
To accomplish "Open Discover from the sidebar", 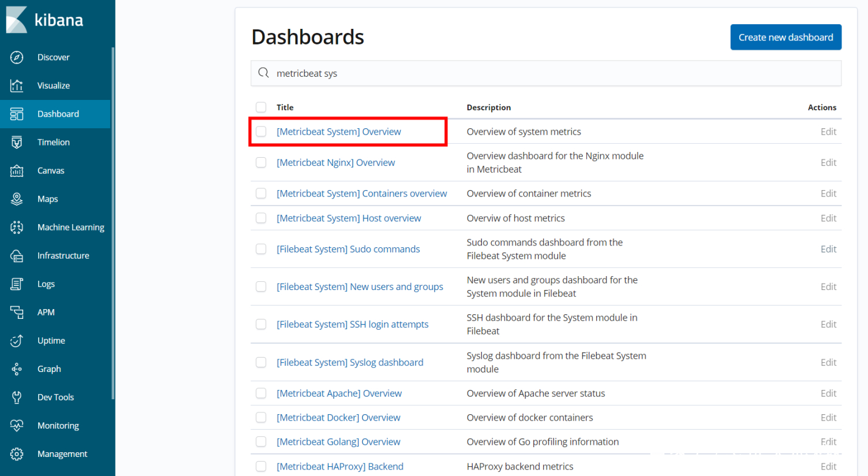I will (x=55, y=57).
